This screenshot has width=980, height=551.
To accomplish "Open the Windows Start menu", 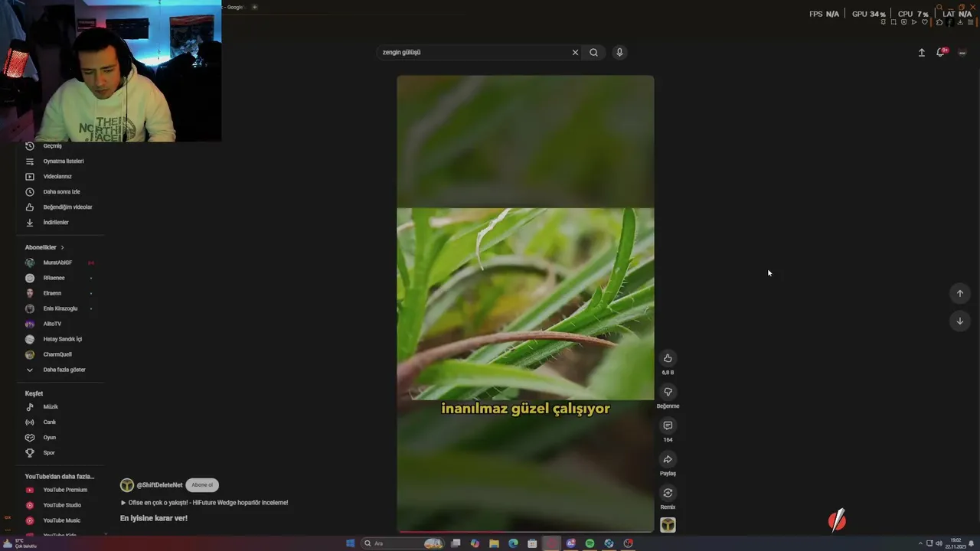I will (x=350, y=543).
